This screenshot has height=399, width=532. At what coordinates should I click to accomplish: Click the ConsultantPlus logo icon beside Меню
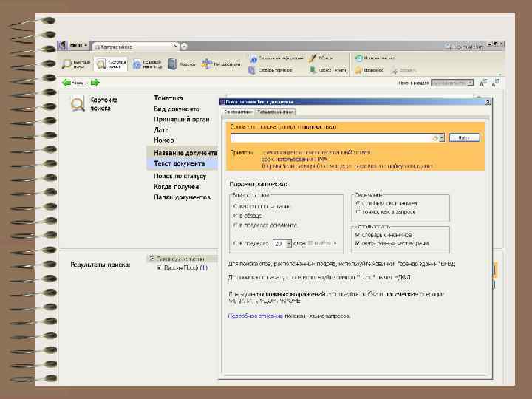(62, 45)
